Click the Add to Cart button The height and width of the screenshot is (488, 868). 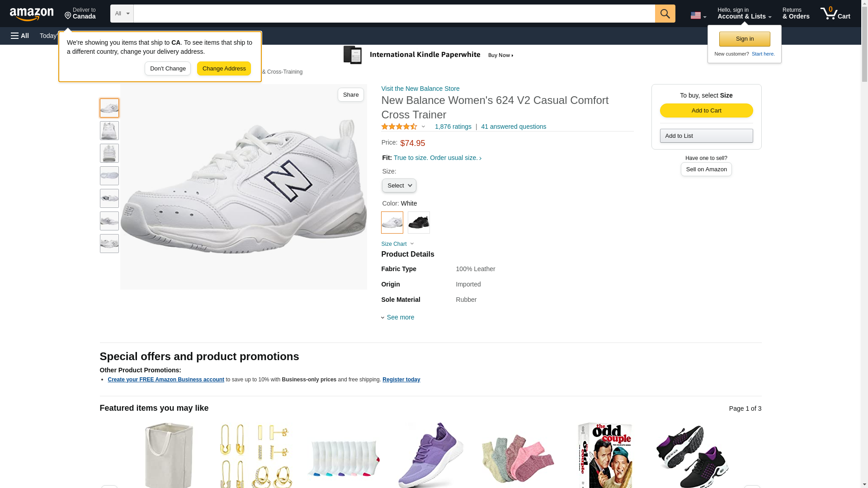pyautogui.click(x=706, y=111)
